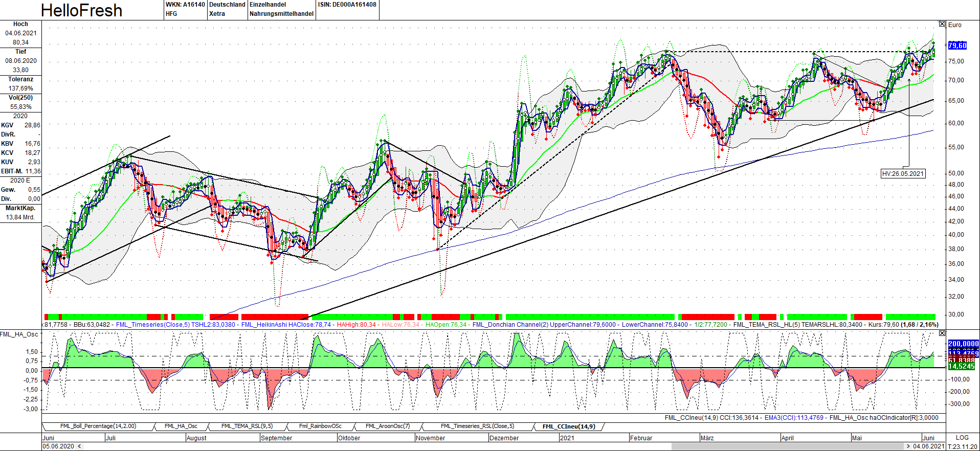Click the Kurs:79,60 legend entry

(884, 325)
